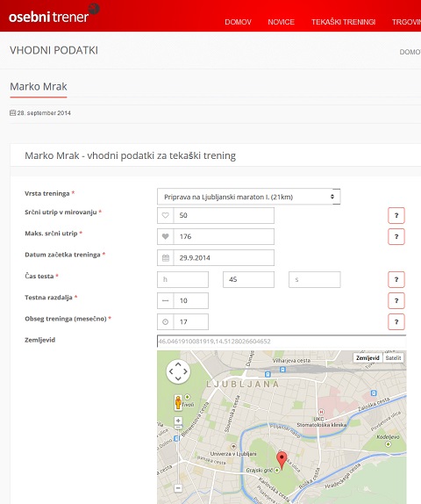Click the outline heart icon
421x504 pixels.
tap(166, 215)
